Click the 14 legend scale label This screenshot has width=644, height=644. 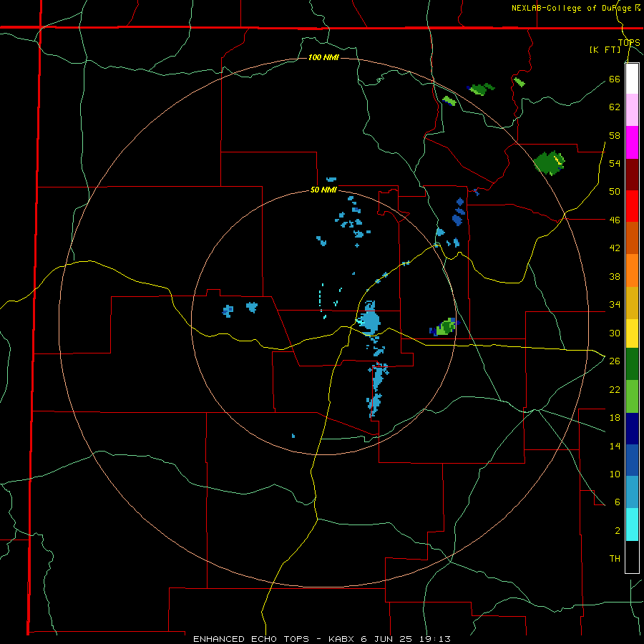tap(615, 446)
